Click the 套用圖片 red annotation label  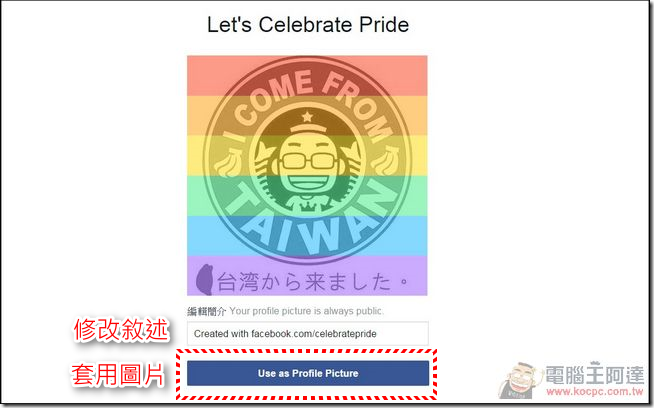(118, 375)
